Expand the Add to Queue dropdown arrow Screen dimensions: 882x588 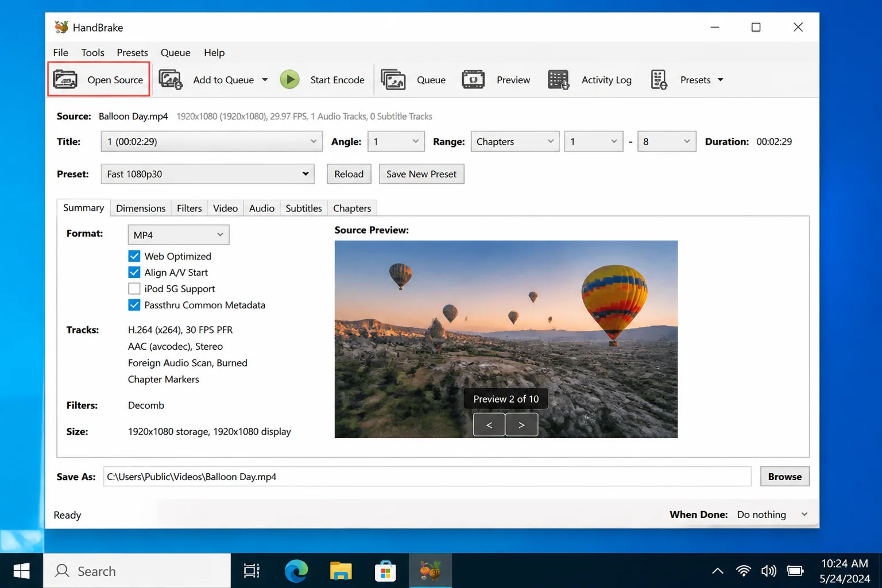pyautogui.click(x=265, y=80)
